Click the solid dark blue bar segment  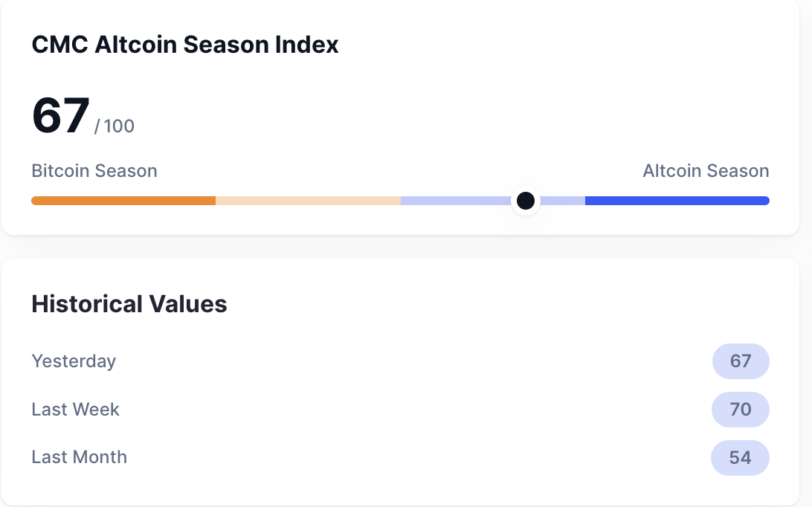click(677, 201)
